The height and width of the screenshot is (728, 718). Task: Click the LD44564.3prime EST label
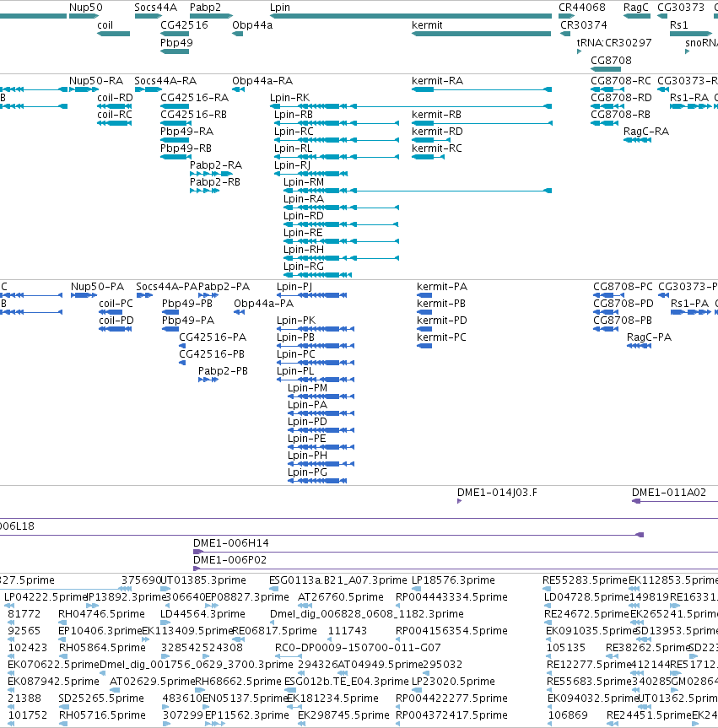click(202, 614)
